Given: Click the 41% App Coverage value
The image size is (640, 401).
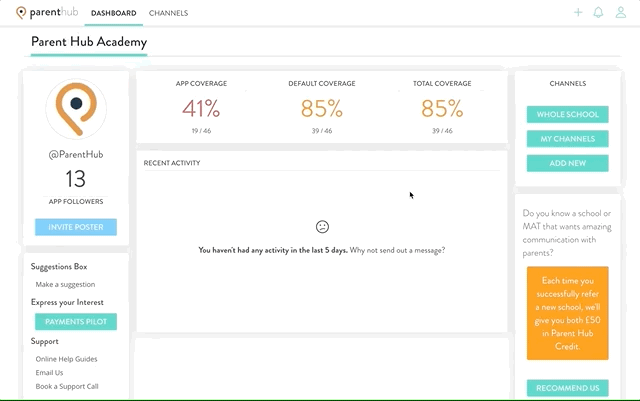Looking at the screenshot, I should (201, 109).
